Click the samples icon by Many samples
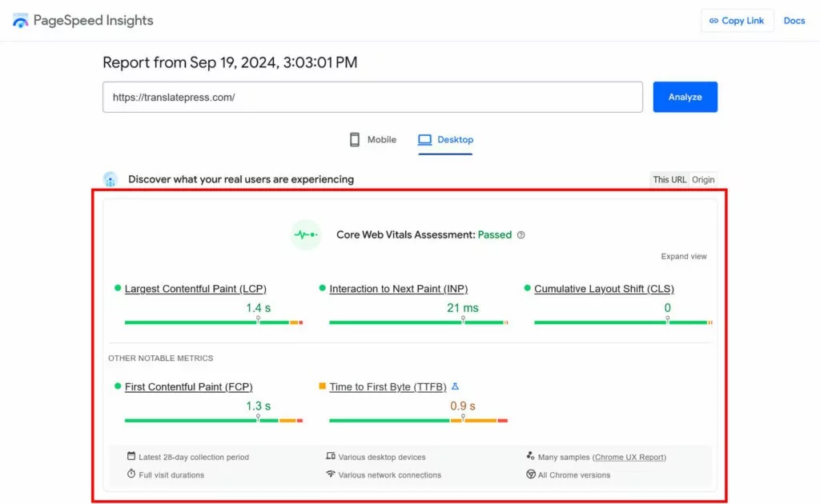The height and width of the screenshot is (504, 820). click(x=530, y=456)
